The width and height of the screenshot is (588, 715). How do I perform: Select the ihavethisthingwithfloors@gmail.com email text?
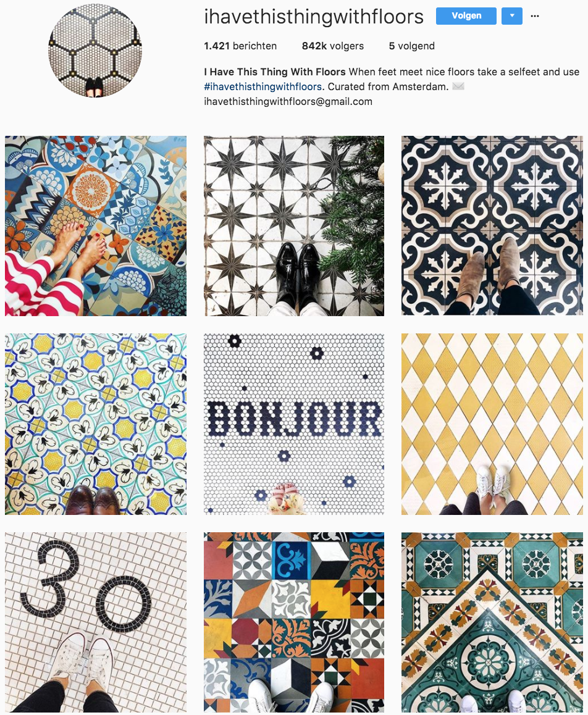coord(288,102)
